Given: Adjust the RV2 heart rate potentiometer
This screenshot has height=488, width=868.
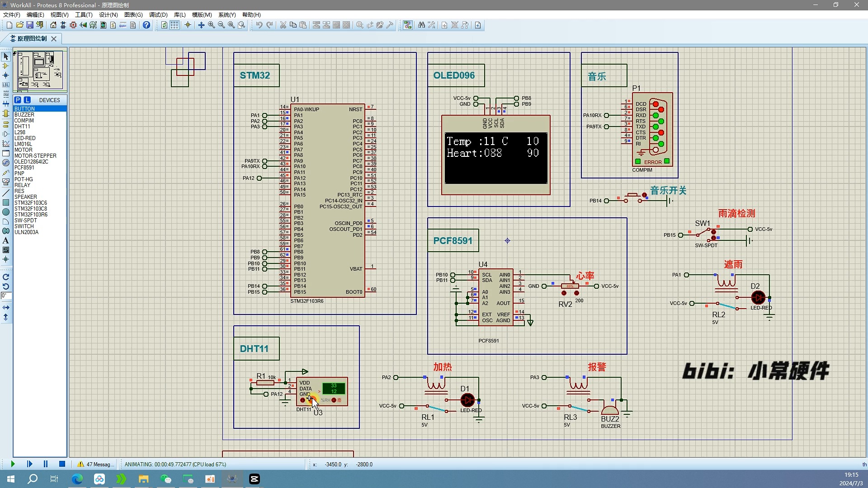Looking at the screenshot, I should (570, 286).
